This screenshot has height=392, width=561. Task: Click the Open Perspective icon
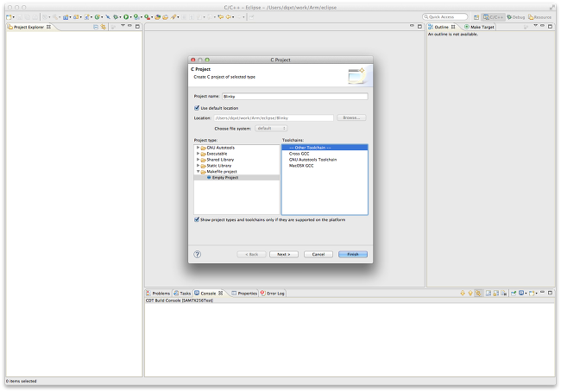[x=476, y=17]
